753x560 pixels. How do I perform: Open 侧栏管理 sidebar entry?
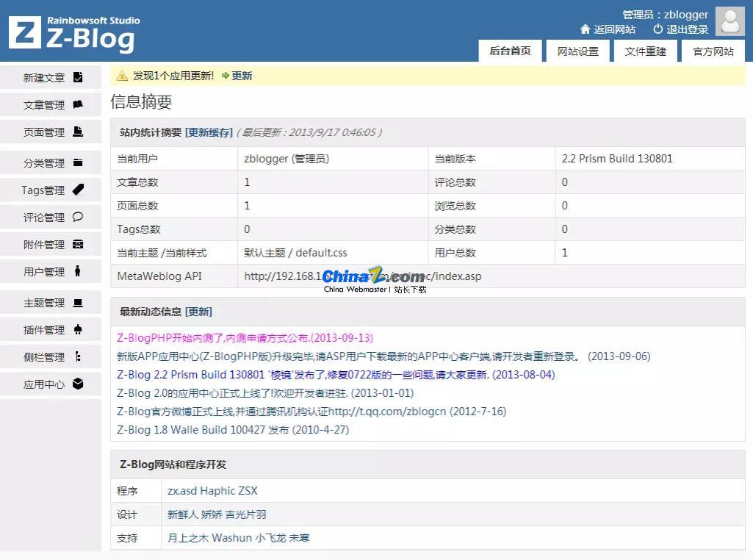pyautogui.click(x=51, y=357)
